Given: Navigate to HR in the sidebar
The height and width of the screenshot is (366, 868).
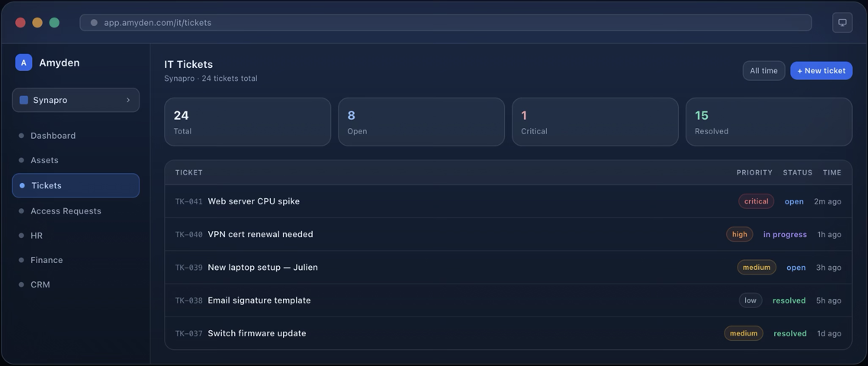Looking at the screenshot, I should [x=76, y=236].
